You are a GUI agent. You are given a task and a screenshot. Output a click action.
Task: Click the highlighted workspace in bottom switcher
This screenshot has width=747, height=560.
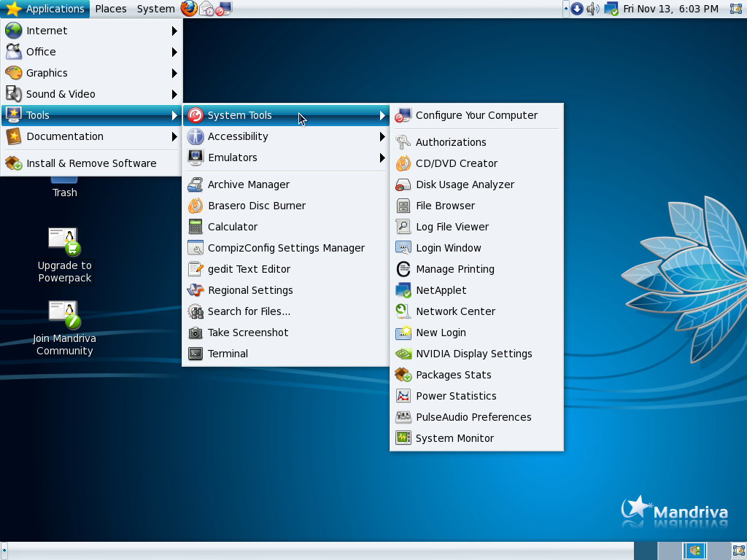coord(694,551)
